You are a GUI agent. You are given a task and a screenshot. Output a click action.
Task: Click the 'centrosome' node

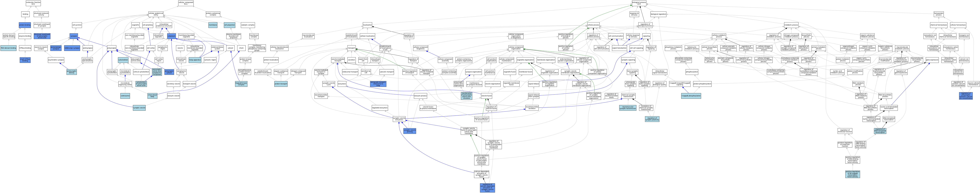coord(125,96)
